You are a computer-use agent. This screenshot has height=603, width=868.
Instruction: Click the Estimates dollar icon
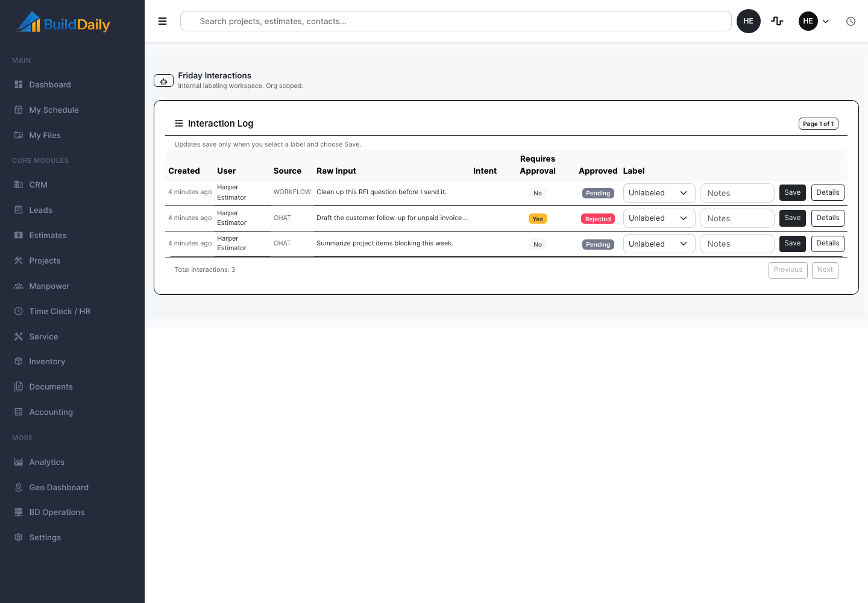coord(19,235)
